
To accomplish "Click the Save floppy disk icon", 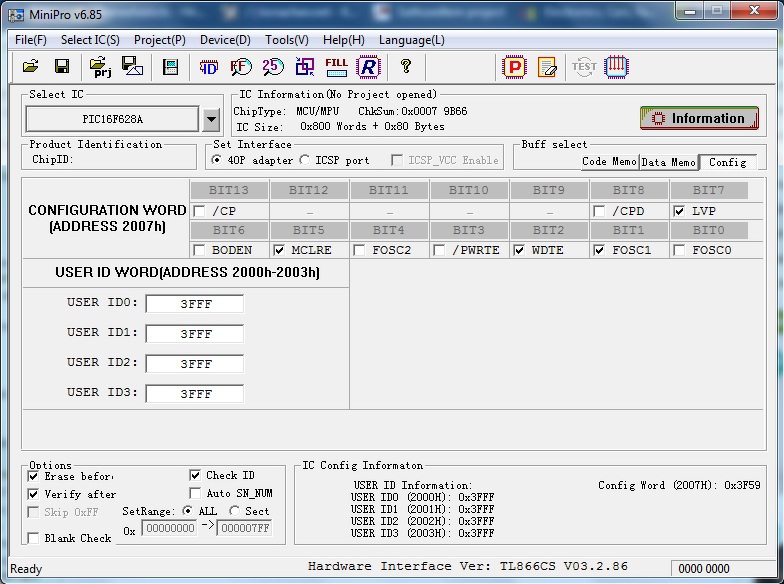I will (62, 66).
